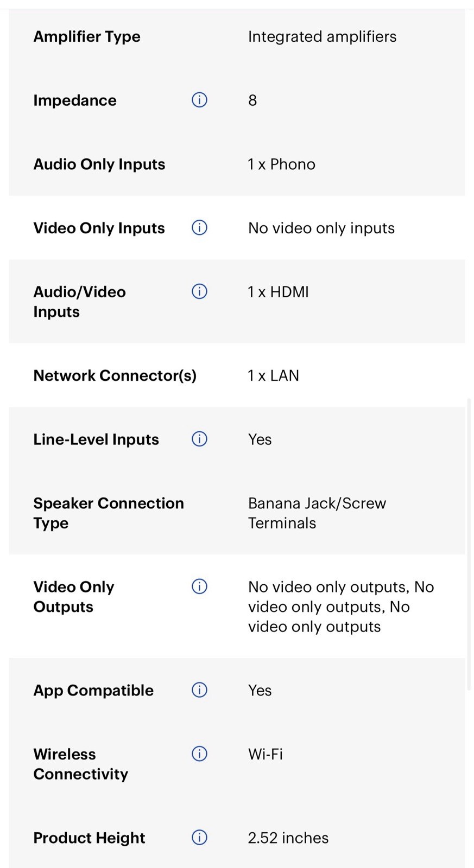View info about Video Only Outputs
474x868 pixels.
click(199, 586)
